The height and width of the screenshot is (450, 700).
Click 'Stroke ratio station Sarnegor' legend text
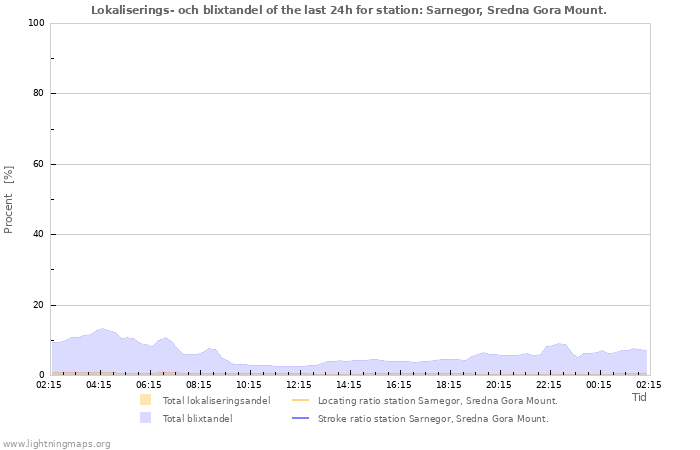[x=433, y=418]
